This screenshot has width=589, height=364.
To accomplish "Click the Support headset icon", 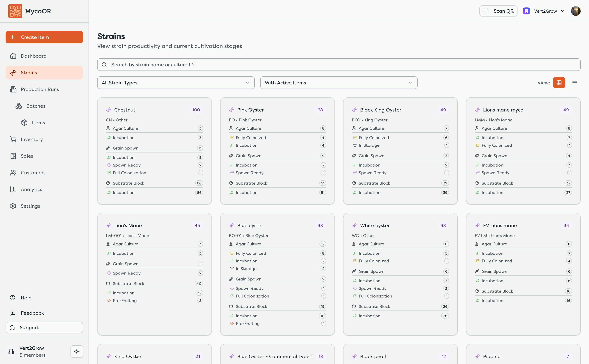I will 12,327.
